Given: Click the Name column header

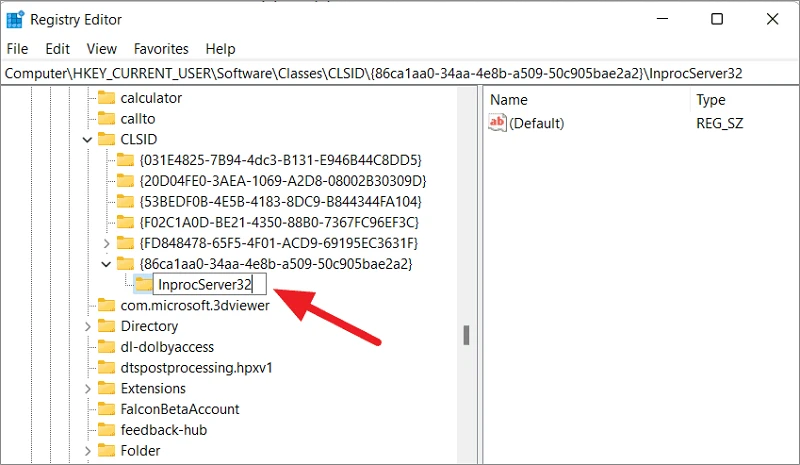Looking at the screenshot, I should (x=587, y=100).
